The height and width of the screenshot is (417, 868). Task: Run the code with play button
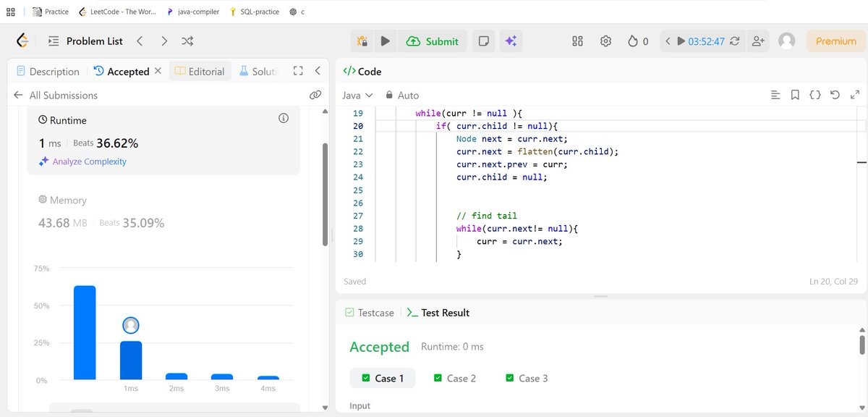[x=386, y=41]
